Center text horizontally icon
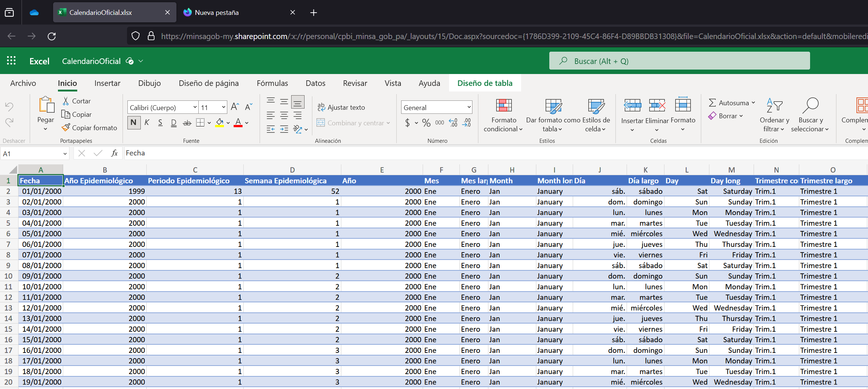 (284, 115)
